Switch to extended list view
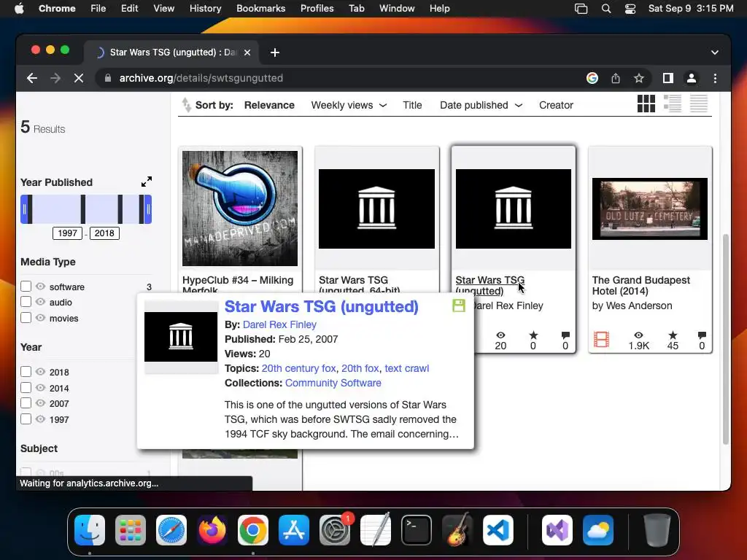Viewport: 747px width, 560px height. [x=672, y=104]
